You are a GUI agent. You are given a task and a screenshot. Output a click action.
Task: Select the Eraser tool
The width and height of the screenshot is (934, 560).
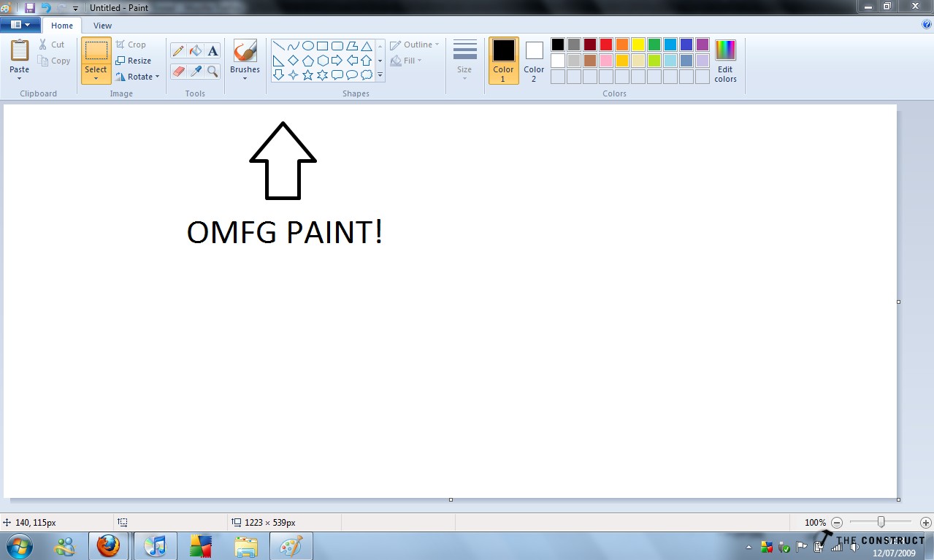(x=177, y=71)
